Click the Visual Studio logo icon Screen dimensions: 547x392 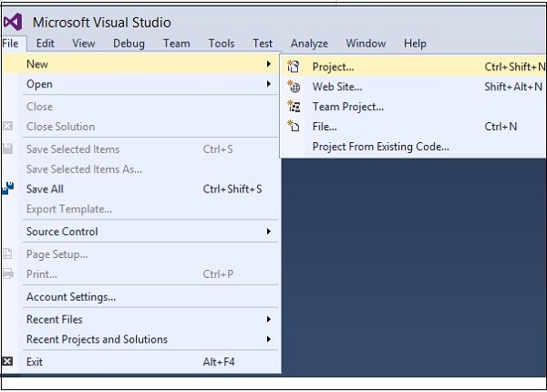pyautogui.click(x=13, y=21)
